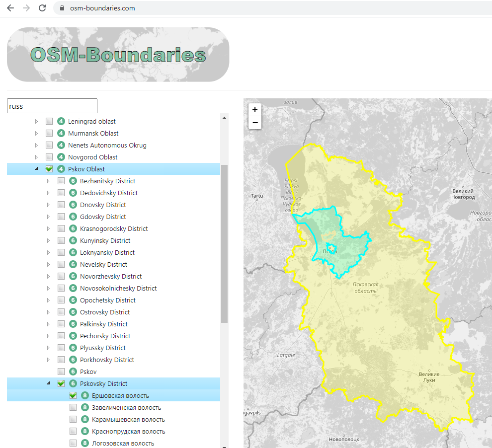This screenshot has height=448, width=492.
Task: Click the browser back arrow
Action: [10, 8]
